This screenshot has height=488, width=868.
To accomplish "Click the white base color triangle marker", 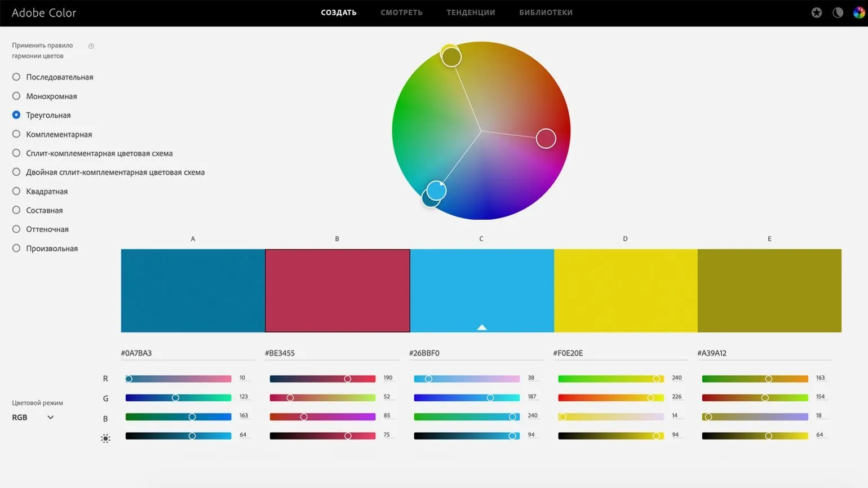I will [481, 327].
